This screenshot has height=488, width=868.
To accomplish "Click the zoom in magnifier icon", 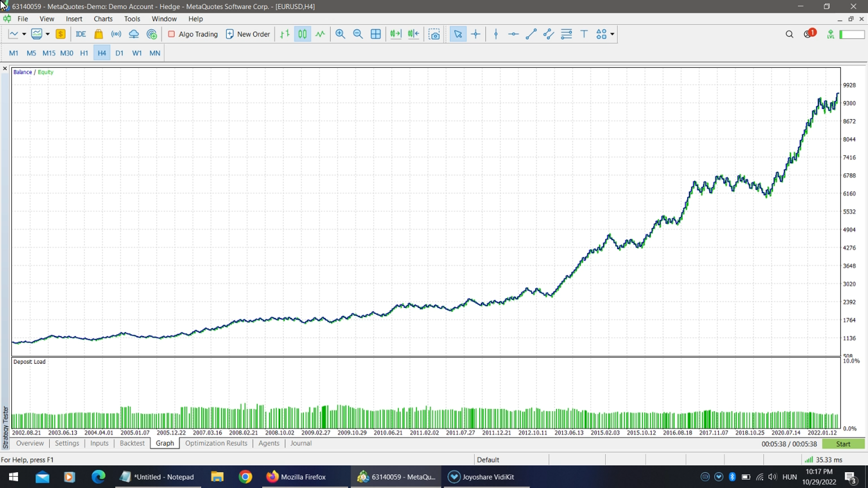I will click(340, 34).
